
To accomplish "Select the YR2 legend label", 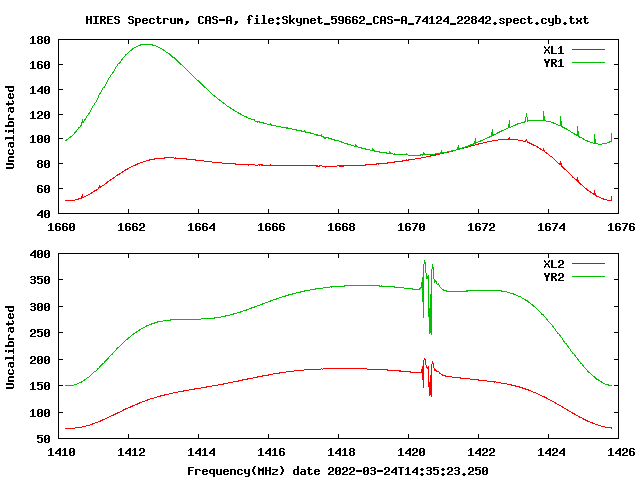I will point(553,277).
